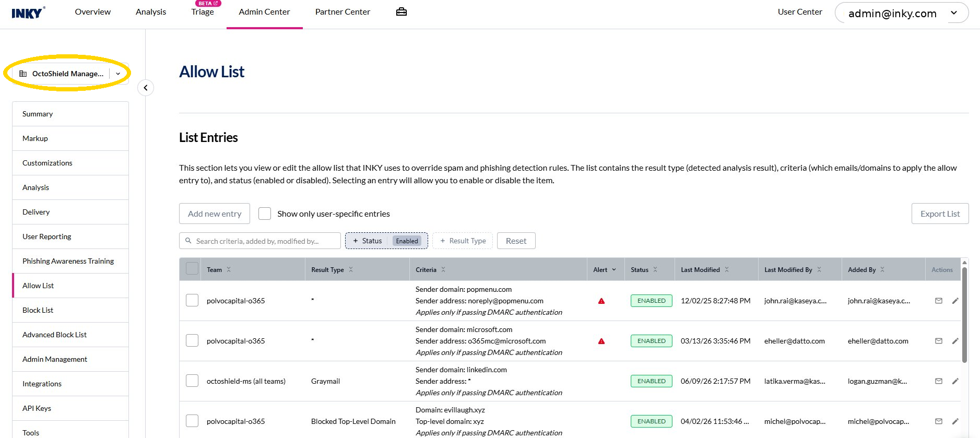Click the red alert triangle in the microsoft.com row
The height and width of the screenshot is (438, 980).
click(x=601, y=341)
